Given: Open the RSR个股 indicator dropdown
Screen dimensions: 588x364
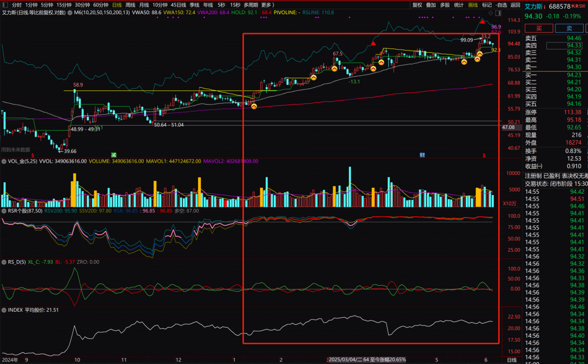Looking at the screenshot, I should (4, 211).
